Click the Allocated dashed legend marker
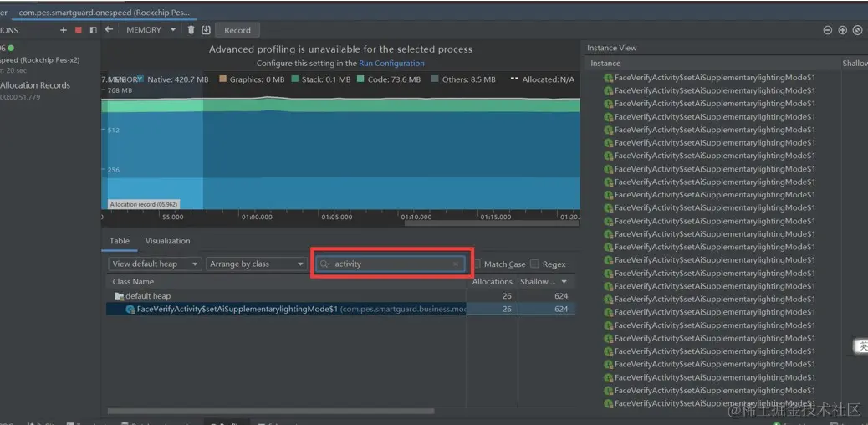868x425 pixels. (514, 79)
